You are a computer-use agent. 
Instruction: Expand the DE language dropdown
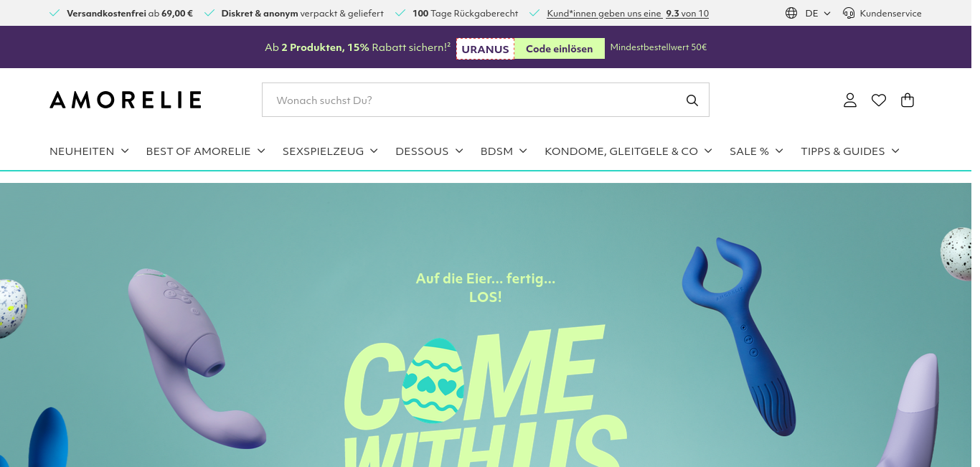[818, 13]
